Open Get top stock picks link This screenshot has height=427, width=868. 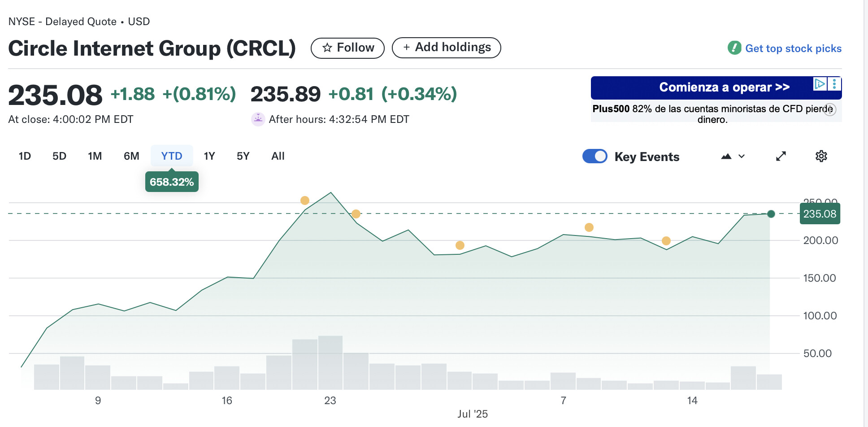(793, 48)
